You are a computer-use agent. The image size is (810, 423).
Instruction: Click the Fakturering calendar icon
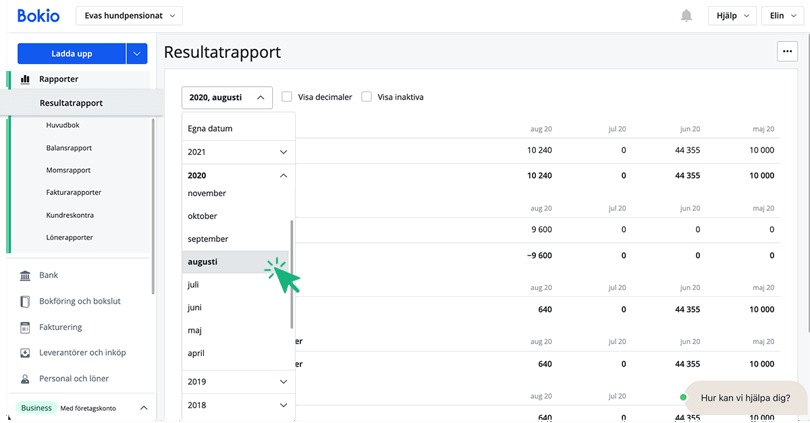pyautogui.click(x=25, y=327)
